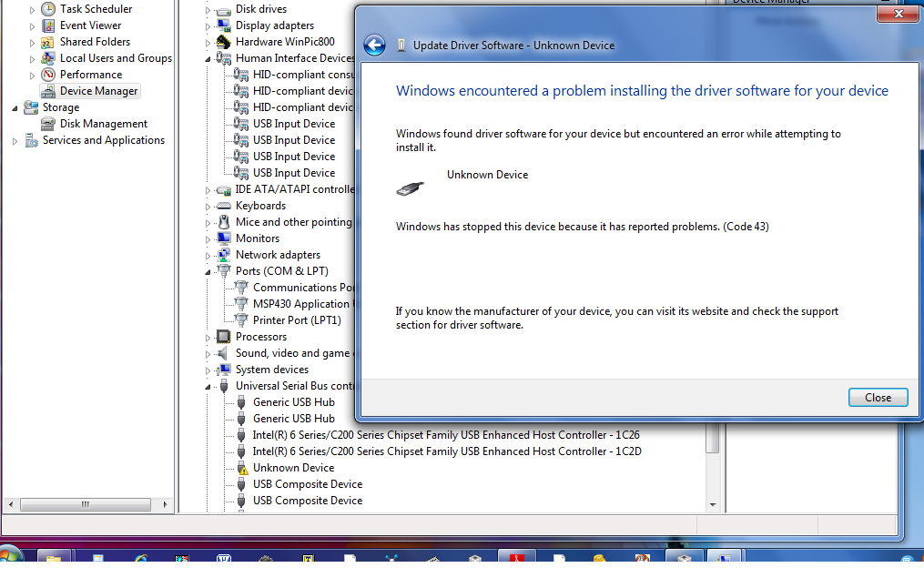Collapse the Ports (COM & LPT) tree
The height and width of the screenshot is (588, 924).
tap(206, 270)
